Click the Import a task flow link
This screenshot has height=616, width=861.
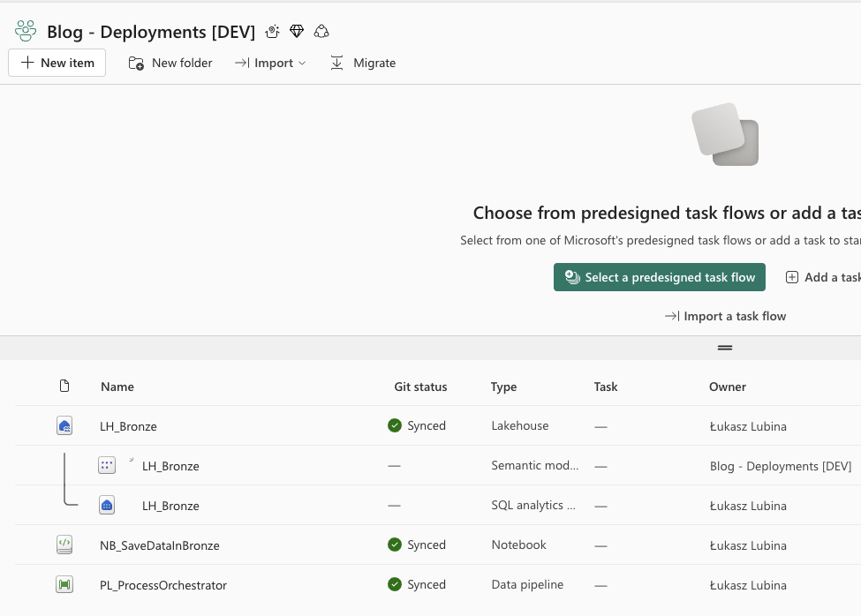[725, 316]
